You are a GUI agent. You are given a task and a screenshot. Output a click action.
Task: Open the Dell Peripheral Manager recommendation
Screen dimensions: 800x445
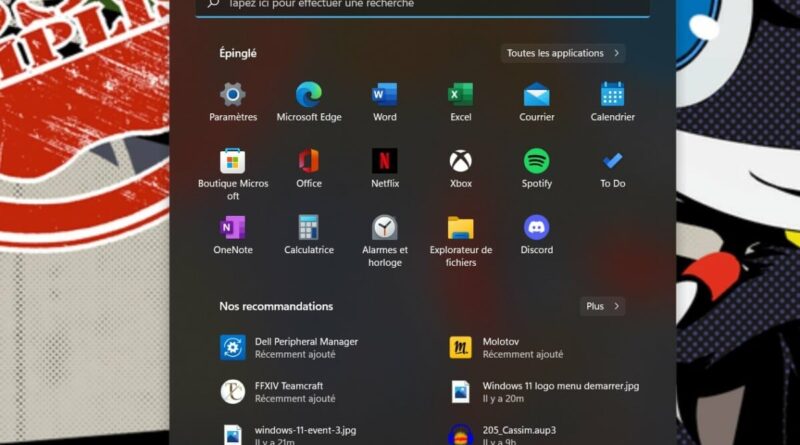tap(290, 348)
